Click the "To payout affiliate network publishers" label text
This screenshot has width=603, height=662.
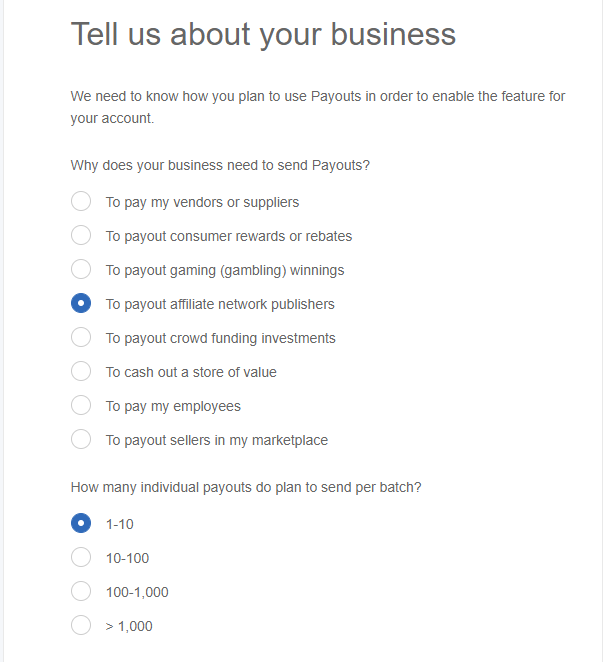coord(220,304)
